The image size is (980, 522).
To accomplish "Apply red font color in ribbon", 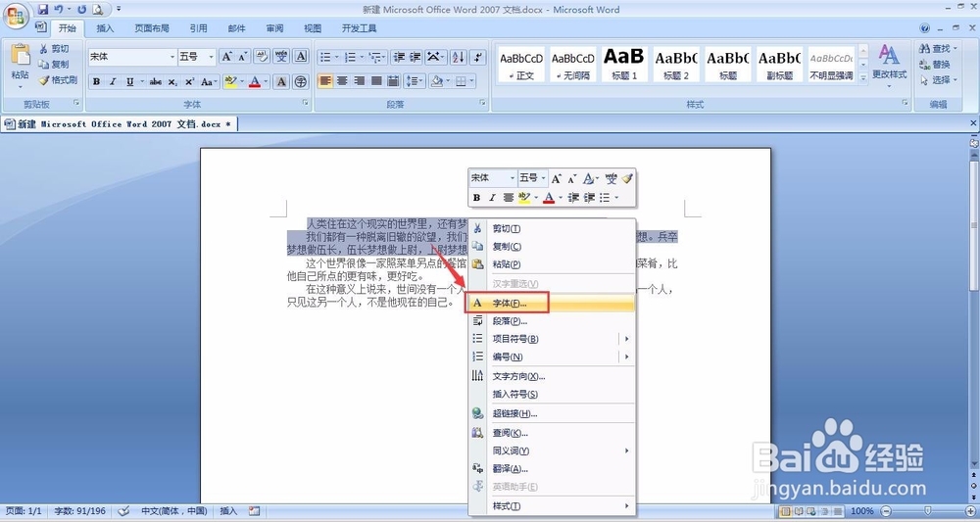I will (255, 81).
